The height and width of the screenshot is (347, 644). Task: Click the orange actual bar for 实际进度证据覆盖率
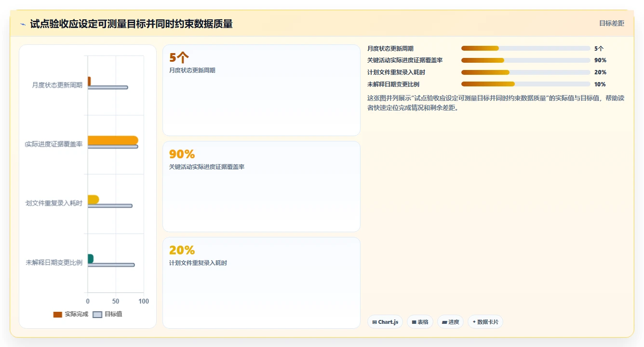coord(113,140)
